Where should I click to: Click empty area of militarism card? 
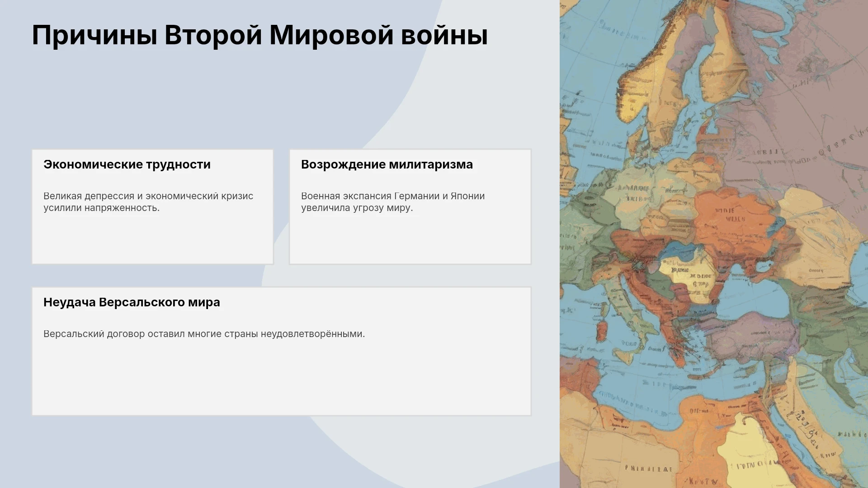(410, 239)
